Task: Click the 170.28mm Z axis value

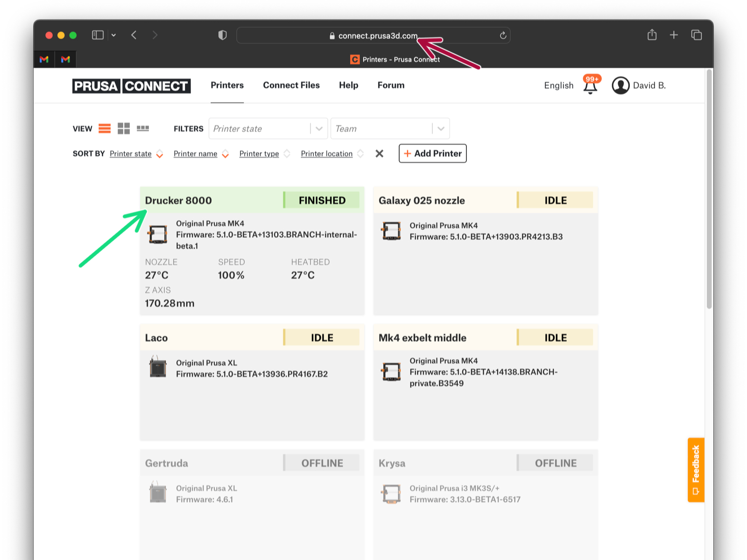Action: pos(169,303)
